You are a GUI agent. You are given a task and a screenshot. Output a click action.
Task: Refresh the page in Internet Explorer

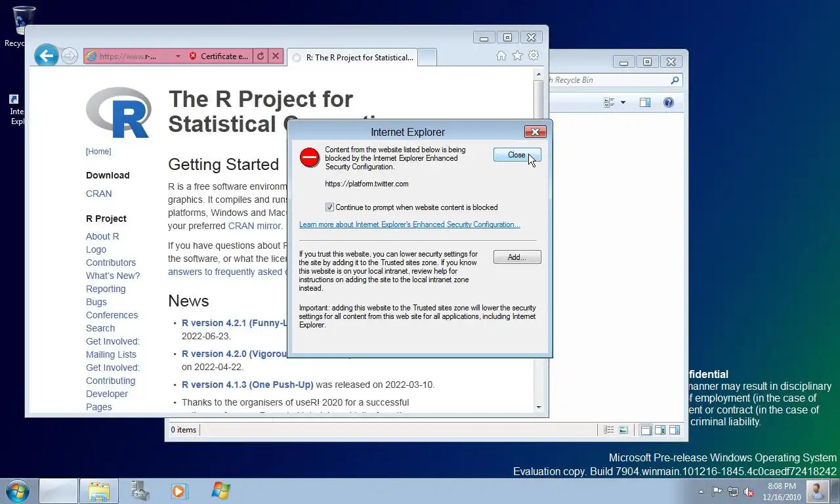[x=261, y=56]
